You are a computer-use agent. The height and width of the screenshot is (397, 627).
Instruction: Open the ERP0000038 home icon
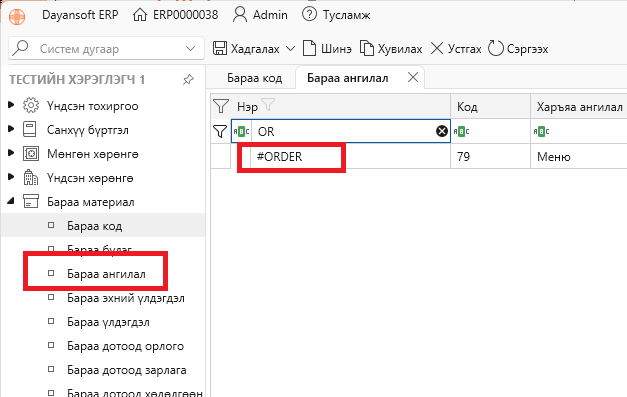140,15
